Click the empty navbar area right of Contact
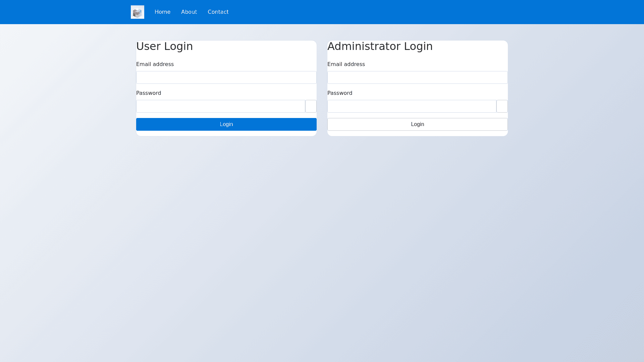The height and width of the screenshot is (362, 644). (x=402, y=12)
